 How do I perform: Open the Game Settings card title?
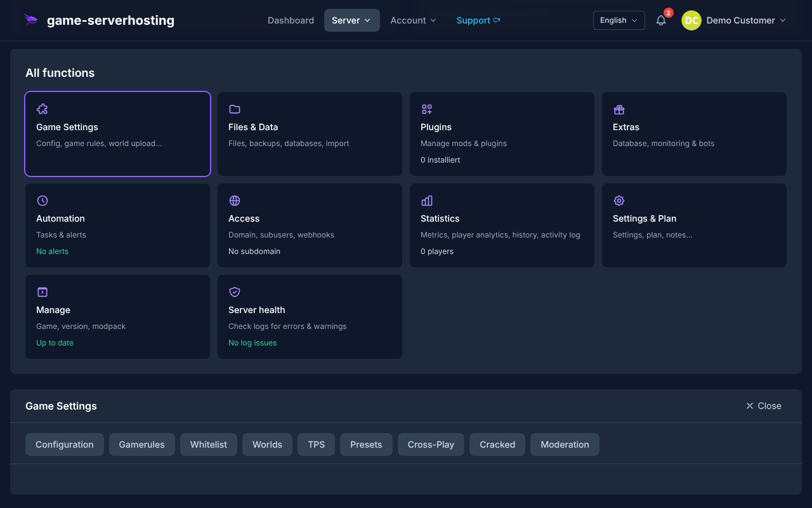(67, 127)
